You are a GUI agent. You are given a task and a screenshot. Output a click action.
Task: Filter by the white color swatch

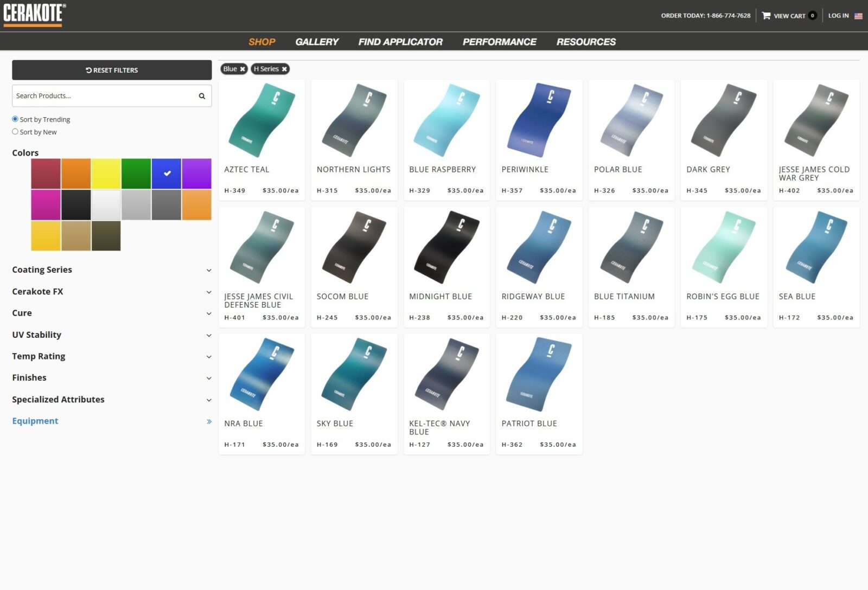(106, 205)
